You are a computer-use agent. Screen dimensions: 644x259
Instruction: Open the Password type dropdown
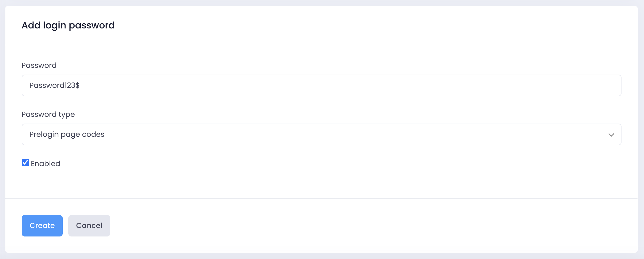coord(321,135)
